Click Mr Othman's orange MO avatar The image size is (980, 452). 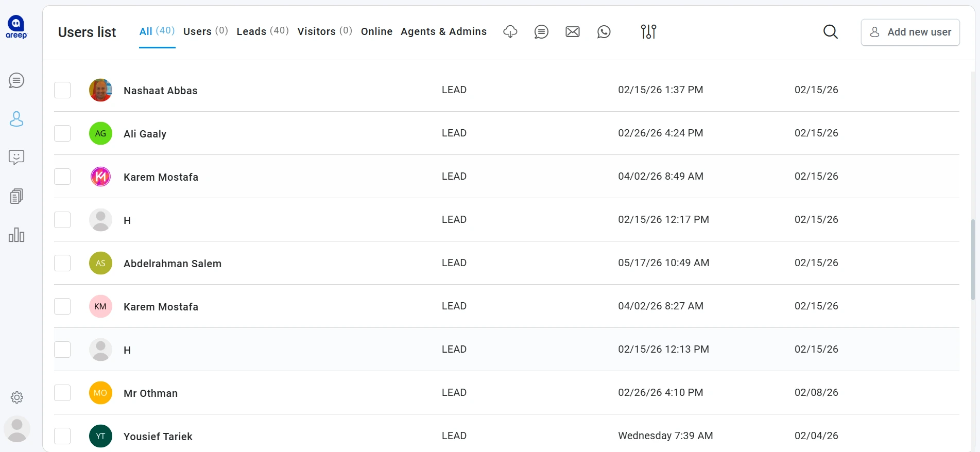click(x=101, y=393)
